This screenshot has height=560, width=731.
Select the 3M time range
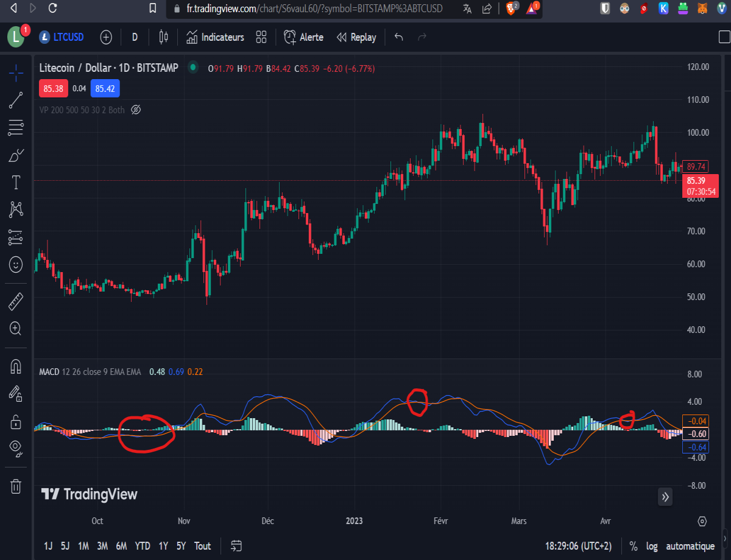point(102,546)
